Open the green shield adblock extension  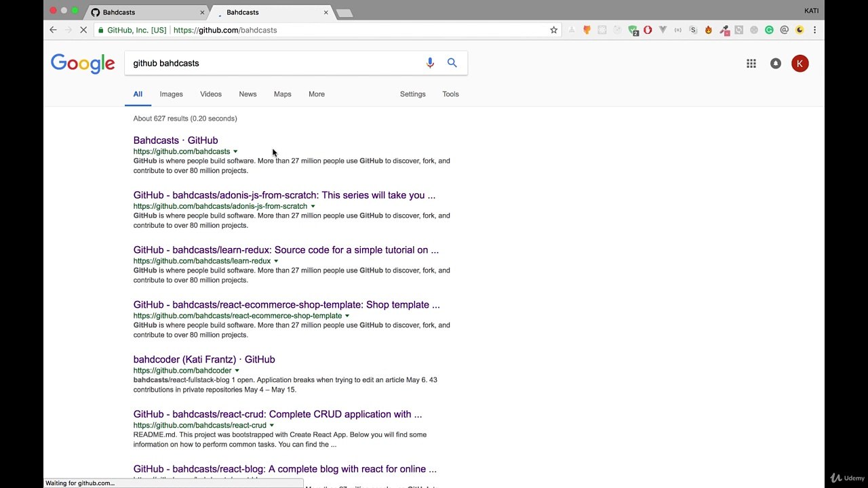(x=633, y=30)
